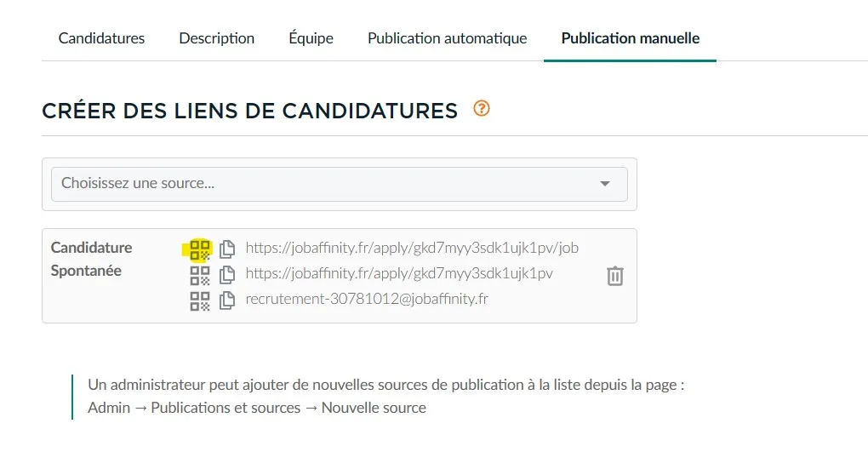868x469 pixels.
Task: Copy the recrutement email address
Action: (227, 300)
